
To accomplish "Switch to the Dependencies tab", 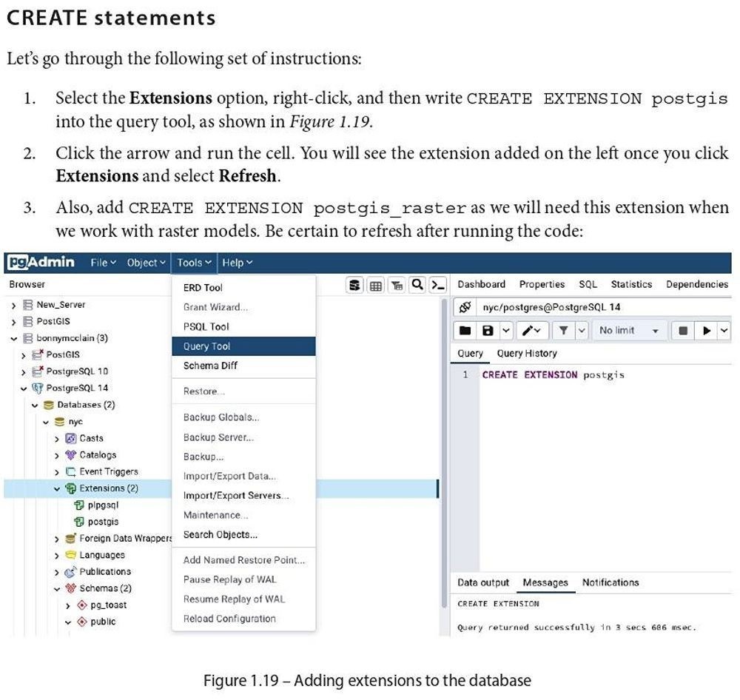I will click(x=696, y=284).
